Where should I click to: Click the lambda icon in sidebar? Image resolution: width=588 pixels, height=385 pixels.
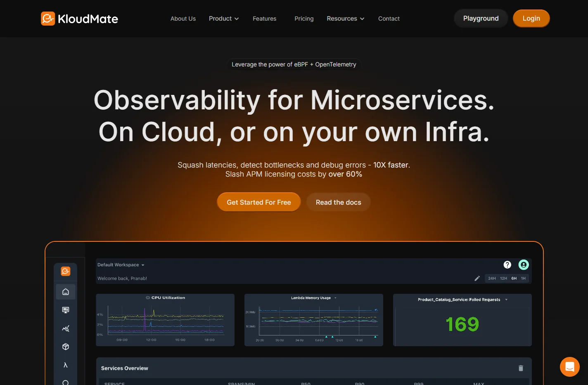(x=66, y=365)
